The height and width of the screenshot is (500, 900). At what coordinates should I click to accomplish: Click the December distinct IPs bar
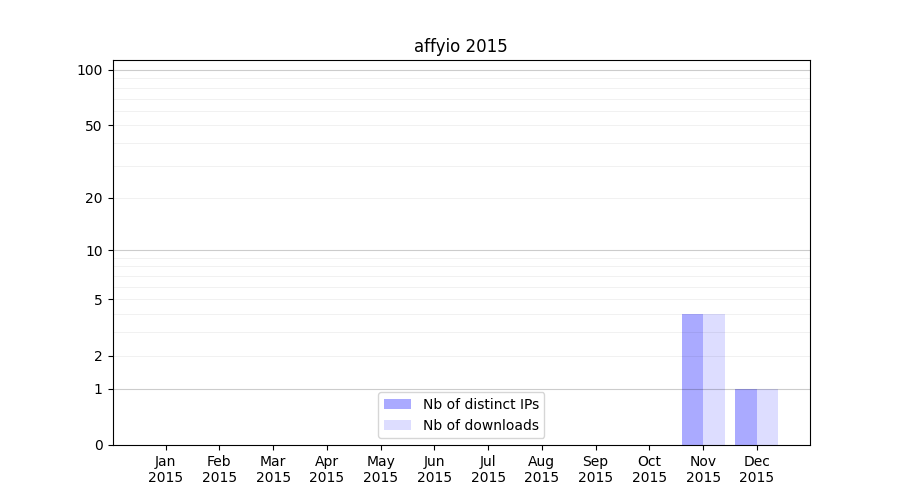(x=746, y=417)
